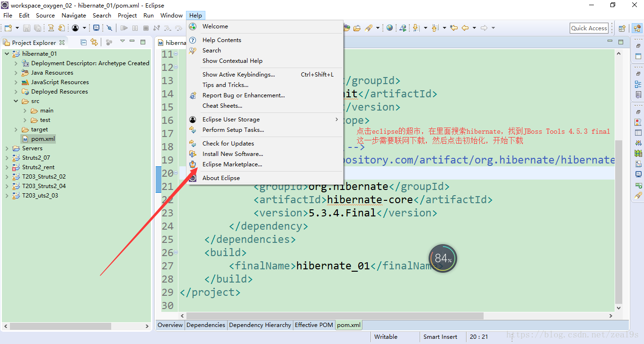
Task: Open the Back history dropdown arrow
Action: coord(474,28)
